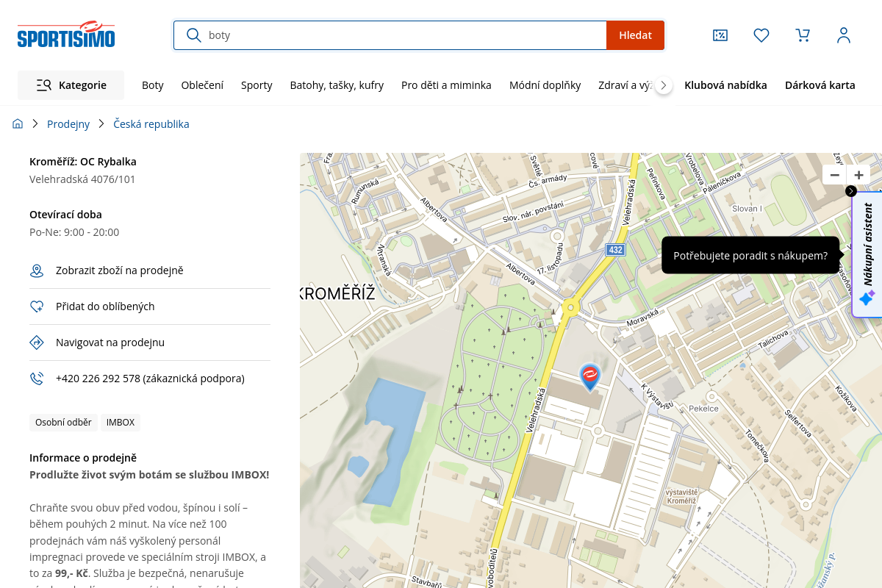This screenshot has height=588, width=882.
Task: Click the 'Potřebujete poradit s nákupem?' tooltip
Action: [750, 256]
